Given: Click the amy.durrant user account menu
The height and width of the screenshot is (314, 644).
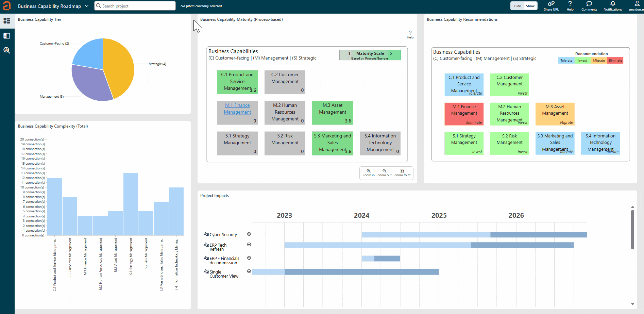Looking at the screenshot, I should (x=636, y=6).
